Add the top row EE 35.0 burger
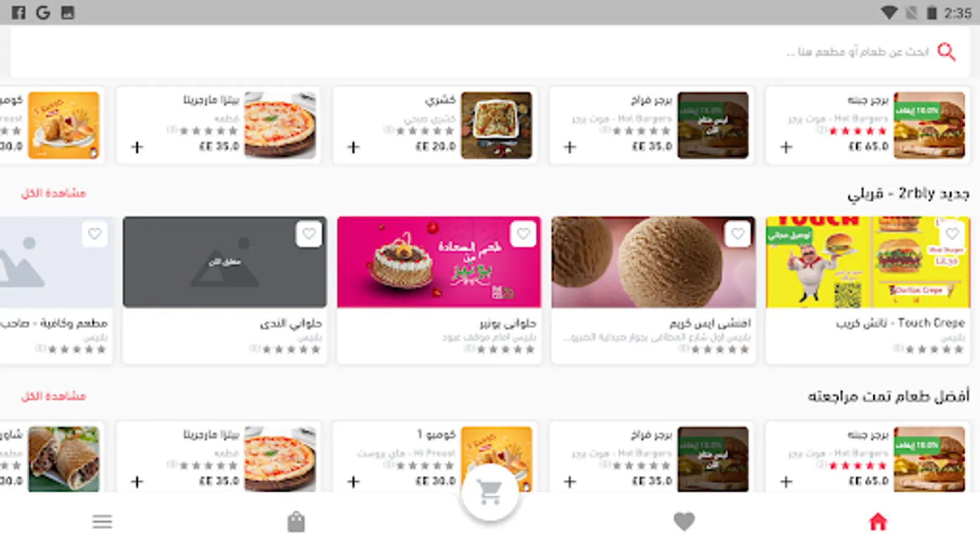This screenshot has height=551, width=980. [570, 147]
